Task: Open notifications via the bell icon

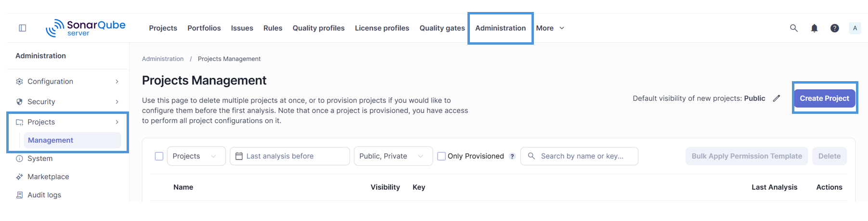Action: [814, 28]
